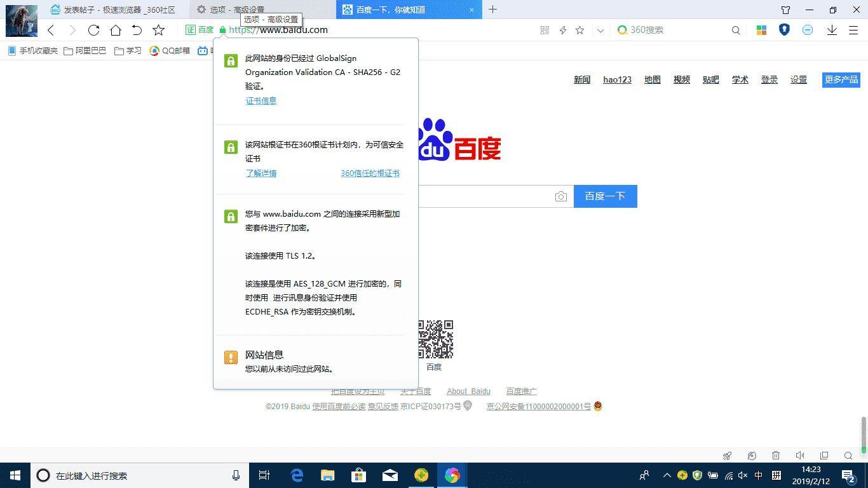Open the hao123 link
The image size is (868, 488).
tap(617, 79)
